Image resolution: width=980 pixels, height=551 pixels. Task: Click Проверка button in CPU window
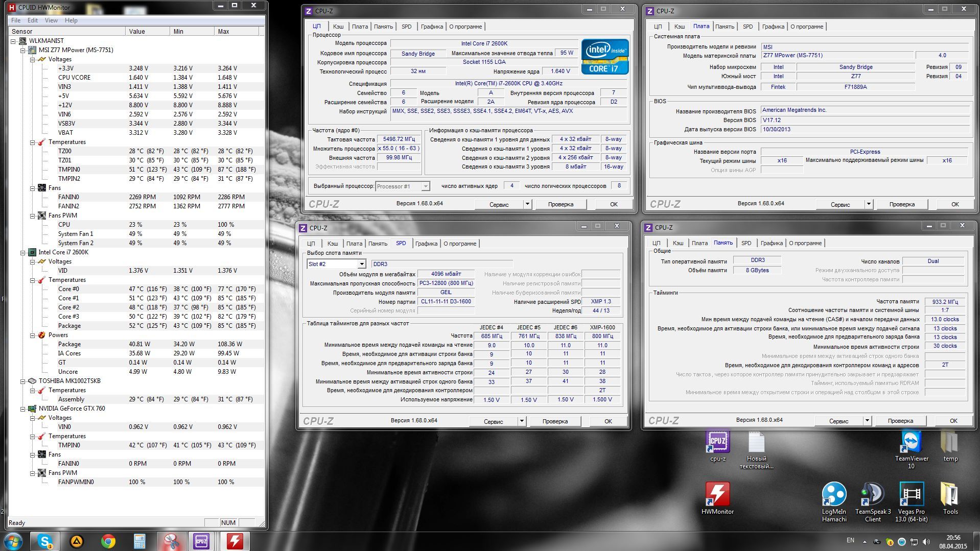561,204
